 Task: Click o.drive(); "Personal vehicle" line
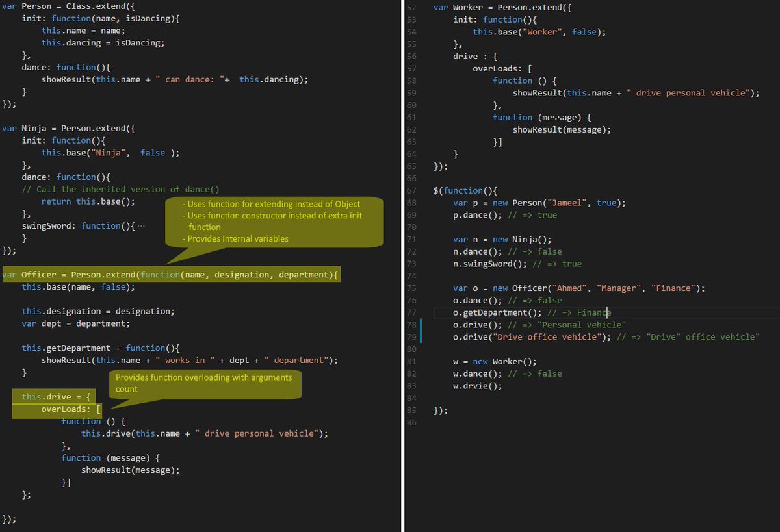pyautogui.click(x=539, y=324)
